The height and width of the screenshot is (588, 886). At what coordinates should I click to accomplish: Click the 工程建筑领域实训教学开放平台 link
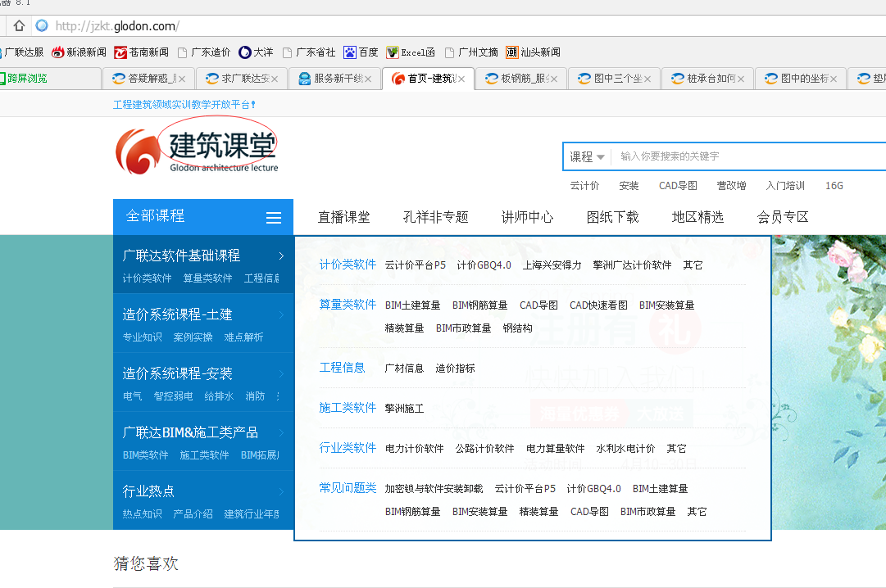point(184,105)
